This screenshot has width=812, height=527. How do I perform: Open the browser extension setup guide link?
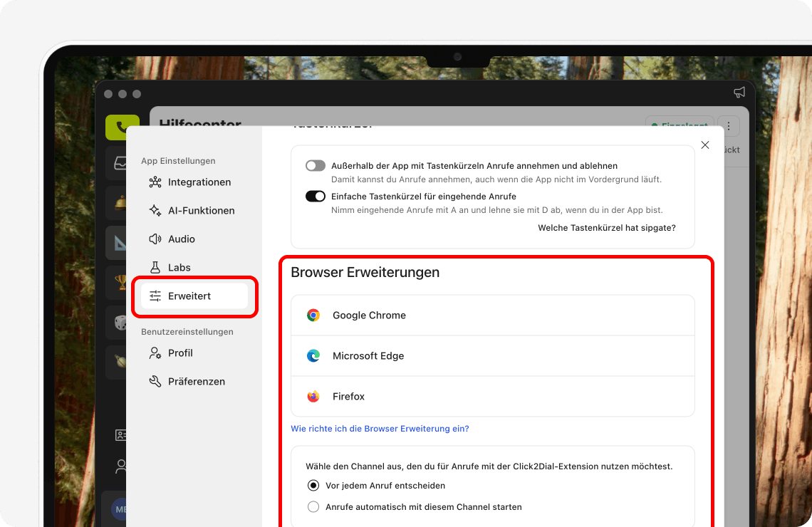pyautogui.click(x=380, y=428)
